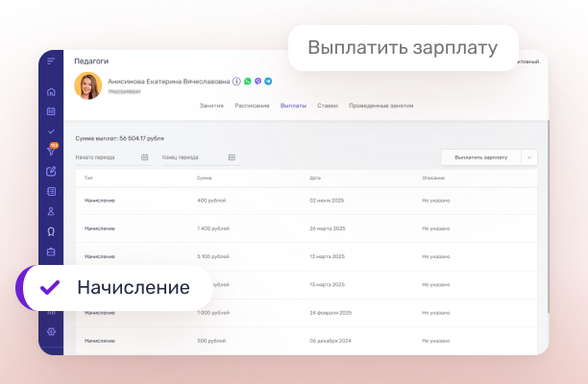Open the Проведенные занятия tab
The image size is (588, 384).
[x=380, y=106]
